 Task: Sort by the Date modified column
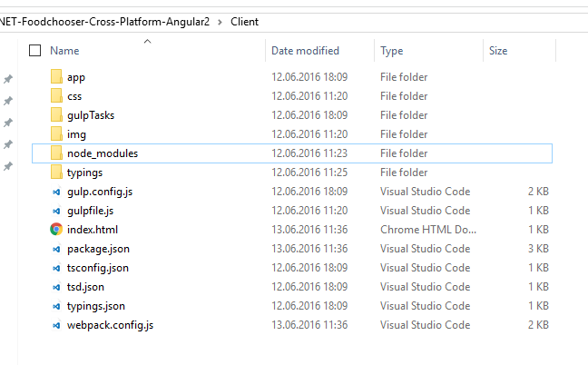click(305, 51)
